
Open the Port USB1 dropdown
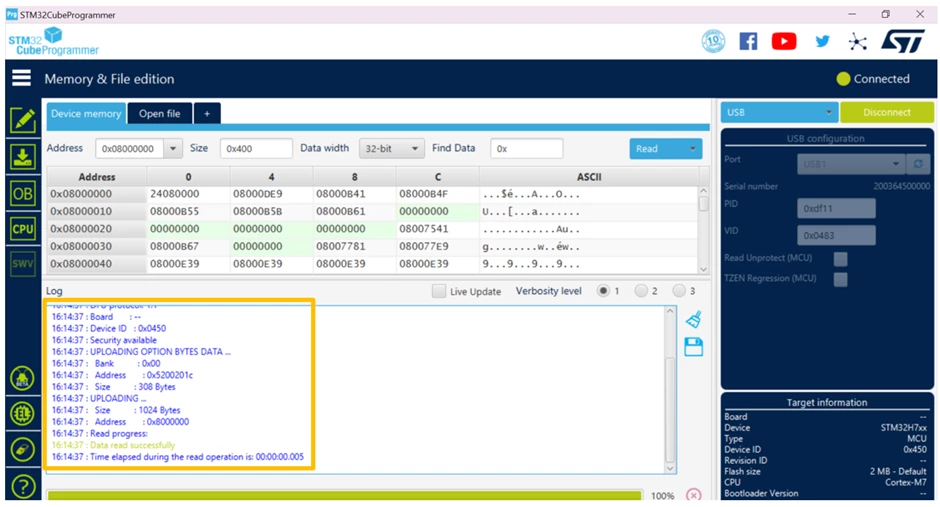click(851, 164)
